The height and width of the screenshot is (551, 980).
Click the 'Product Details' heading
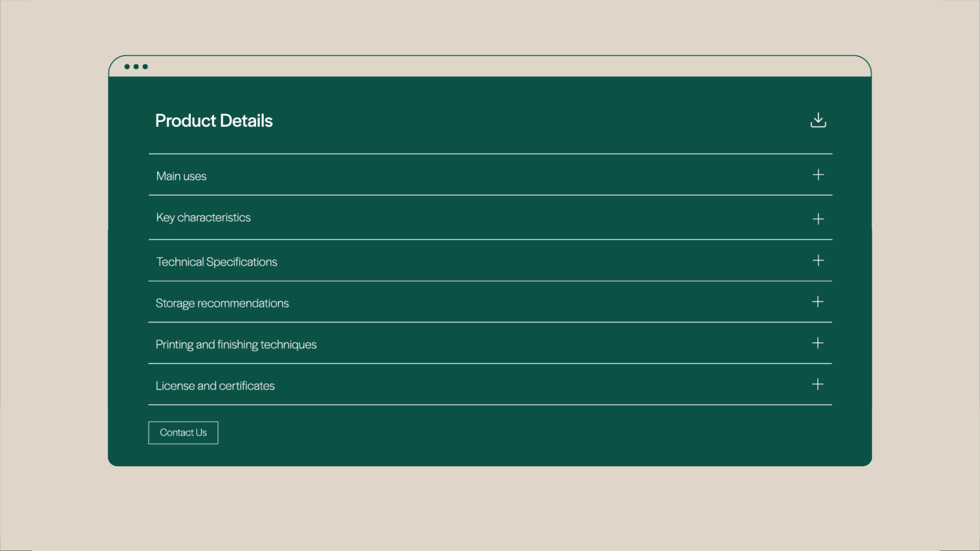point(214,121)
